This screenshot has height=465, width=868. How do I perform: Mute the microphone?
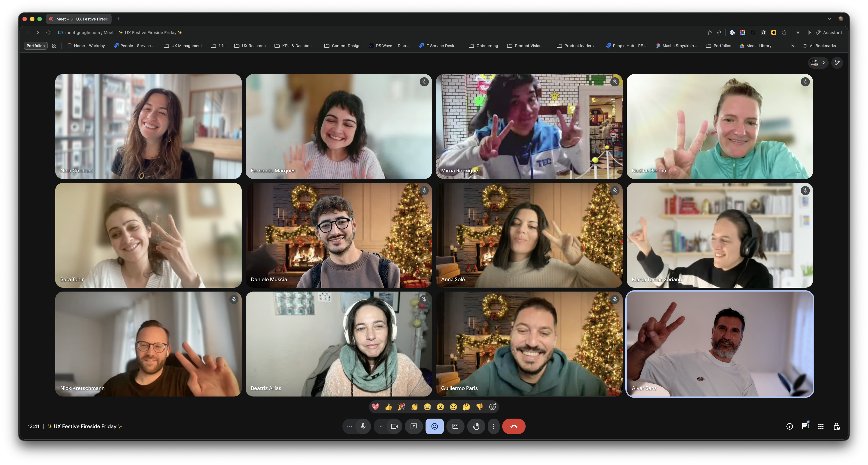(363, 426)
